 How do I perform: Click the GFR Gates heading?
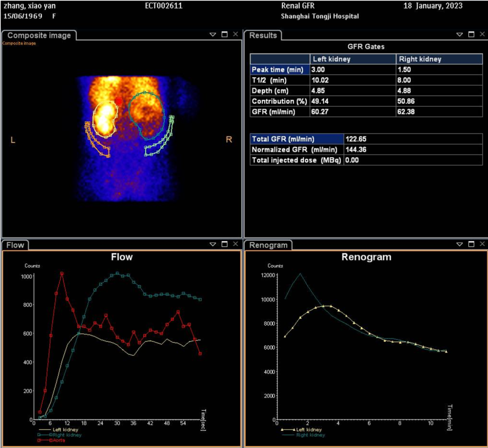point(366,47)
